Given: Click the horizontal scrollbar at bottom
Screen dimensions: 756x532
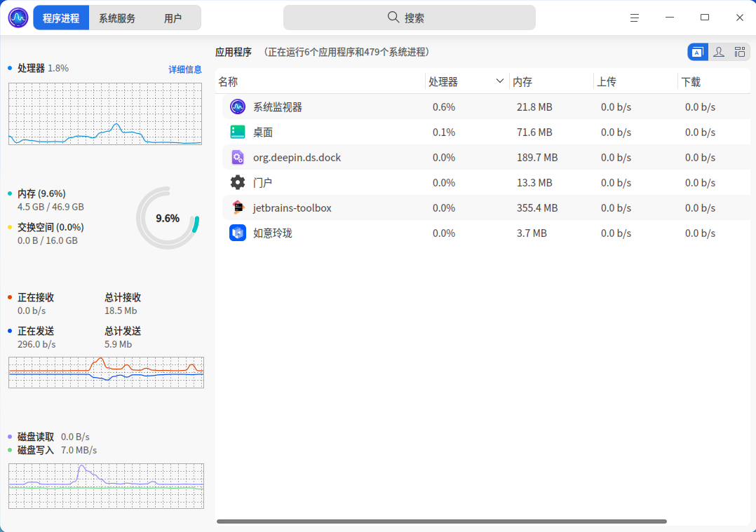Looking at the screenshot, I should click(442, 521).
